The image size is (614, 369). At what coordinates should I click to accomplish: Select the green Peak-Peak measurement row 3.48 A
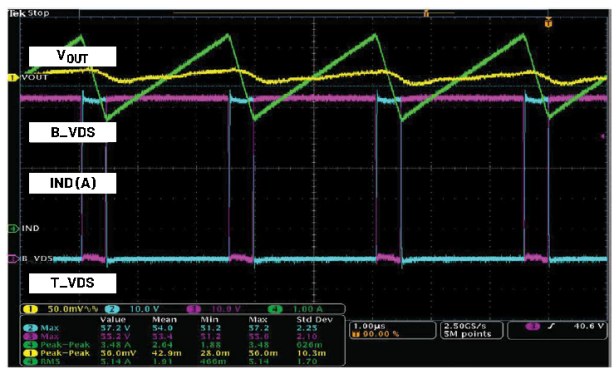182,345
